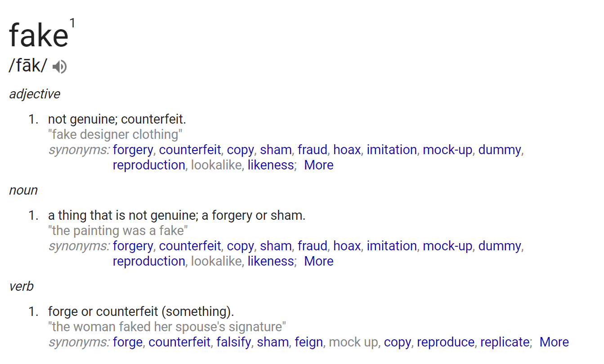The width and height of the screenshot is (604, 364).
Task: Open the adjective synonym link "forgery"
Action: [x=133, y=150]
